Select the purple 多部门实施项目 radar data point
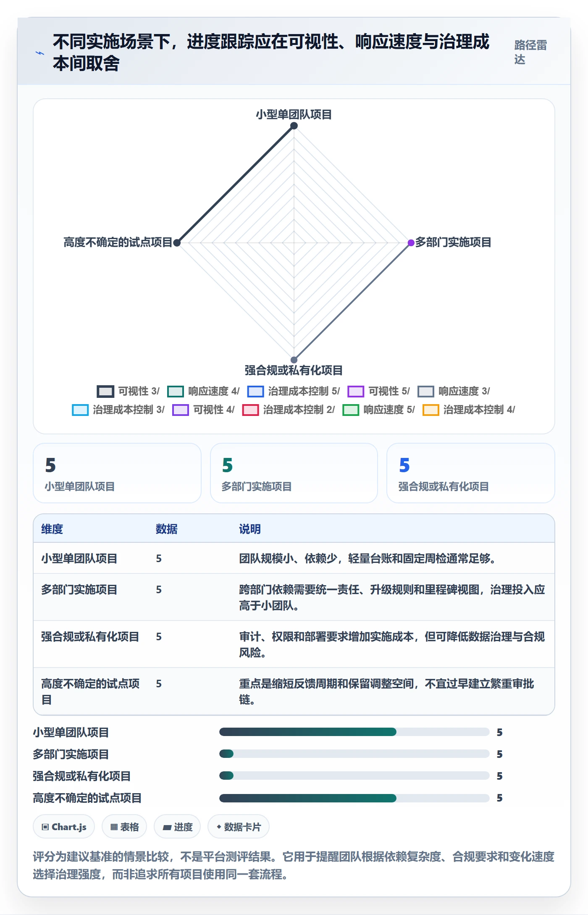Image resolution: width=588 pixels, height=915 pixels. pos(411,243)
